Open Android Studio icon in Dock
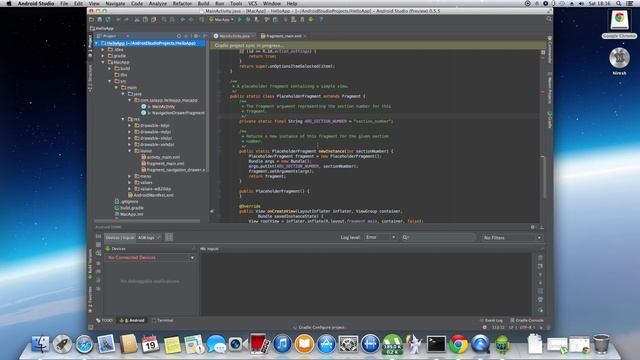 pos(502,344)
